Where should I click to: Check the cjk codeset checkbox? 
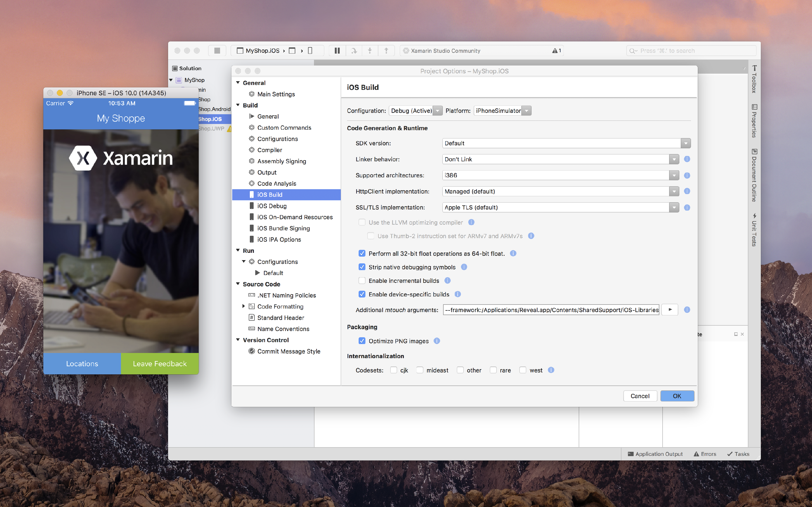click(394, 370)
